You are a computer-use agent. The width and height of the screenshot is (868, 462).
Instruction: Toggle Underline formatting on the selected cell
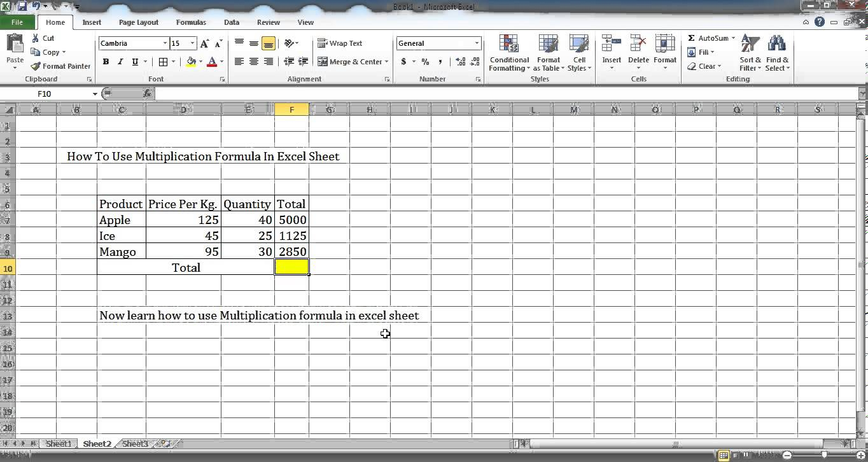(134, 62)
